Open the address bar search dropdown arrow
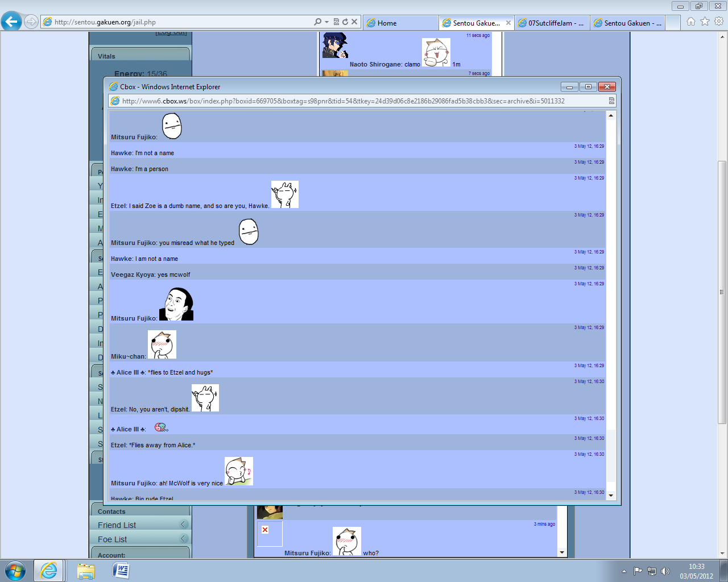Screen dimensions: 728x582 326,22
